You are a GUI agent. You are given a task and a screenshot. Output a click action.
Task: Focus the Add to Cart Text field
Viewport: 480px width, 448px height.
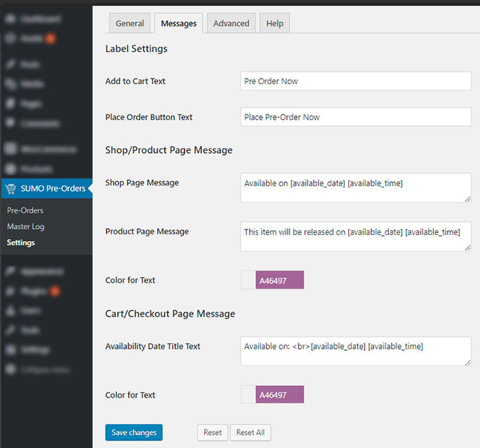pyautogui.click(x=355, y=81)
